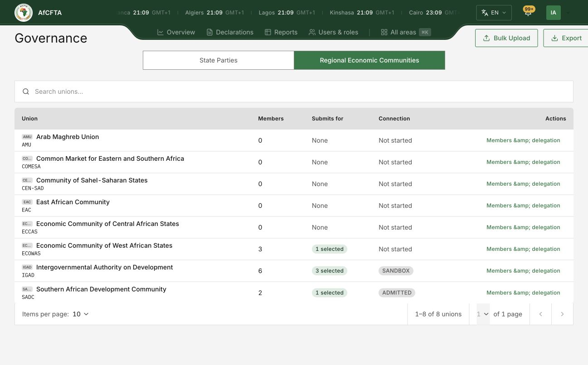Viewport: 588px width, 365px height.
Task: Click the Union column header
Action: [29, 119]
